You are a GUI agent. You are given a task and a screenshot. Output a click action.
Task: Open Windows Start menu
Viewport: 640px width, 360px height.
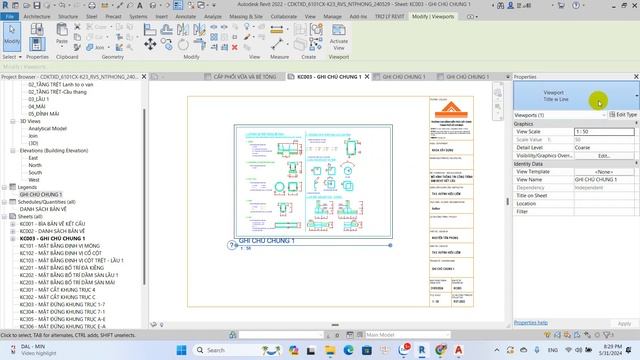(182, 350)
